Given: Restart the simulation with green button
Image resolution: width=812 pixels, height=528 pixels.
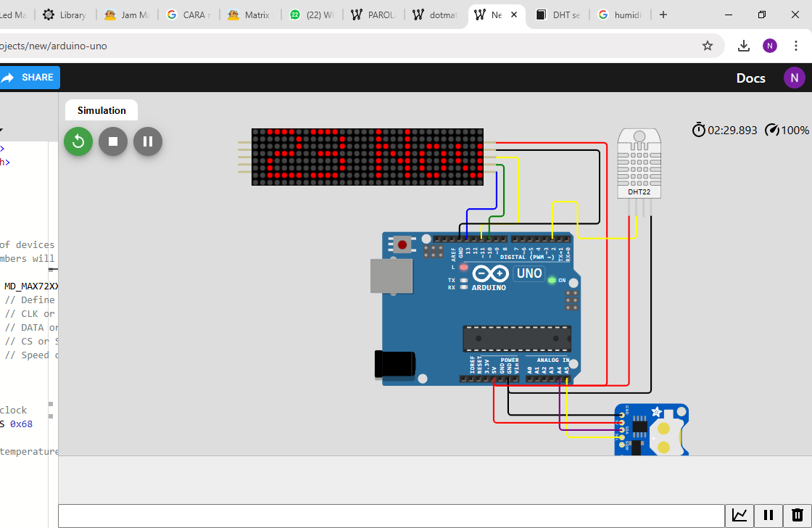Looking at the screenshot, I should [x=78, y=141].
